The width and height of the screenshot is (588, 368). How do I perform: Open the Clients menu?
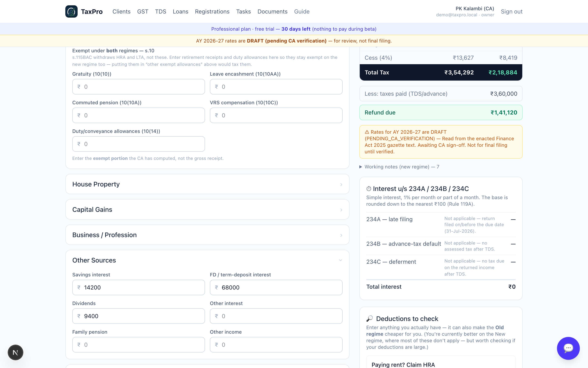(x=121, y=11)
